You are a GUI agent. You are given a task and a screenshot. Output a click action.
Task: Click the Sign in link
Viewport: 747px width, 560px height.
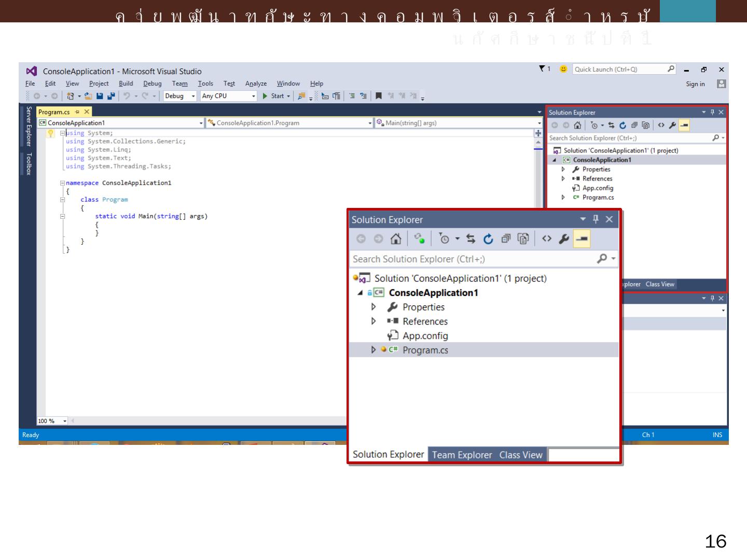(x=695, y=84)
